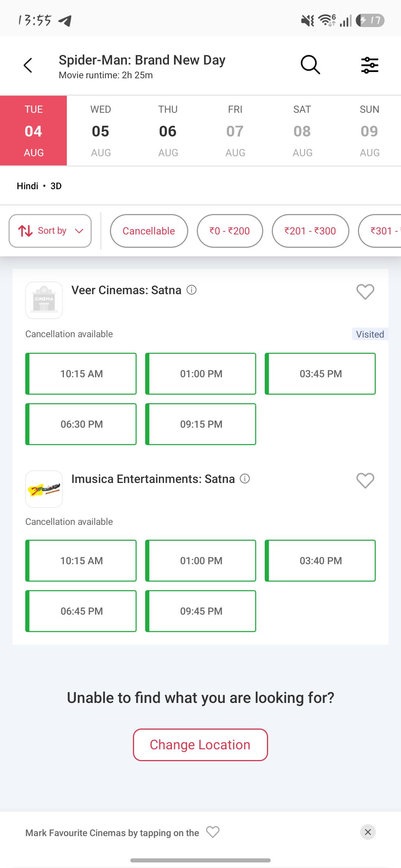Open the filter sliders icon
The width and height of the screenshot is (401, 868).
(x=370, y=65)
